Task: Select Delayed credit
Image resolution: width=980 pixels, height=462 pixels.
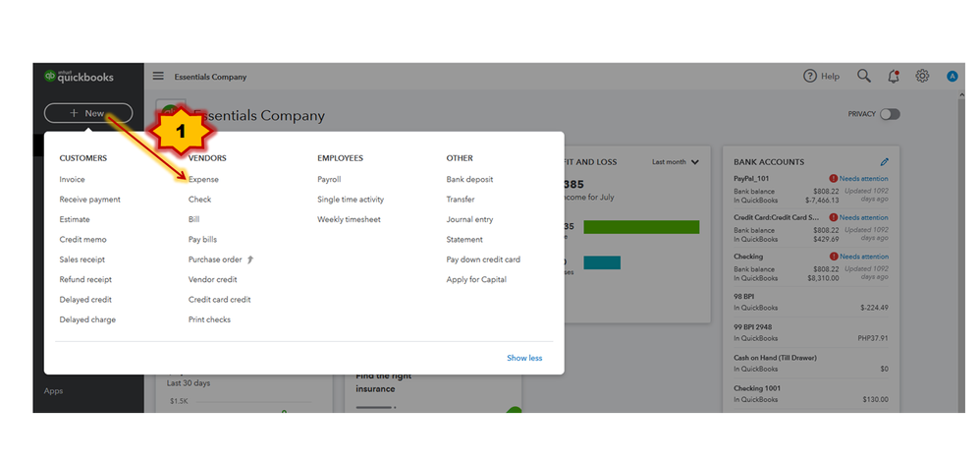Action: (85, 299)
